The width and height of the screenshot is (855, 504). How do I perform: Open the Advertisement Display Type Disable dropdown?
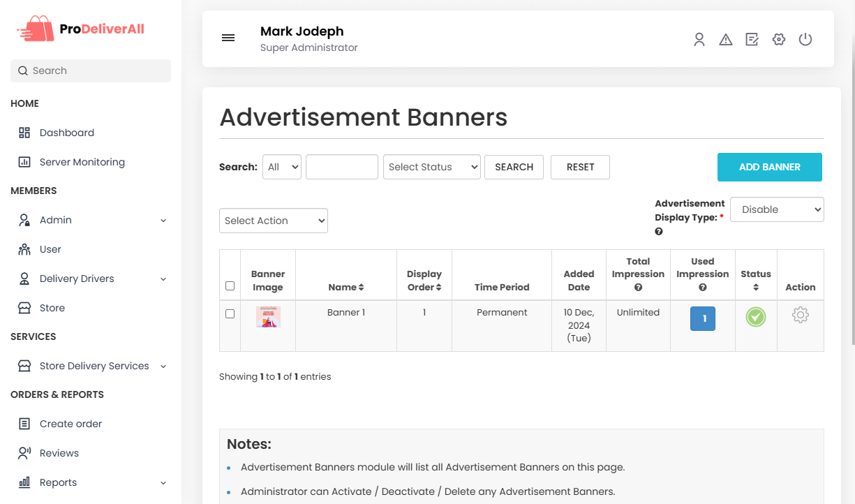[777, 209]
